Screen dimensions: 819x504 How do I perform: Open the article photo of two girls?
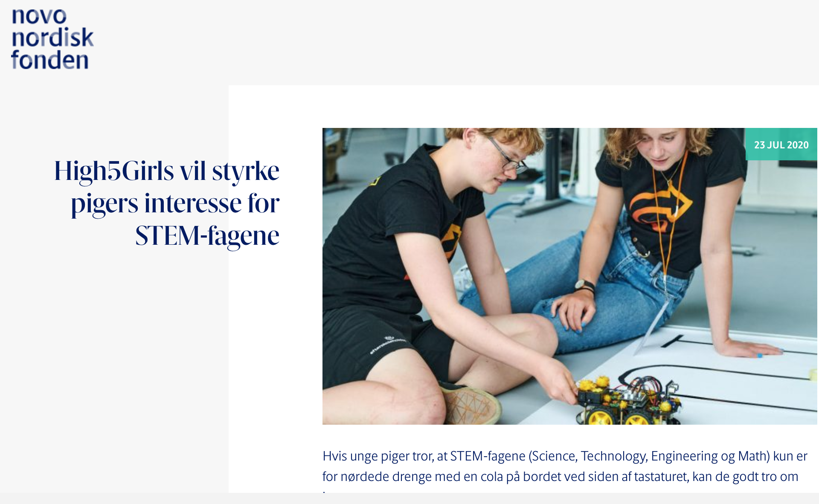click(x=569, y=276)
